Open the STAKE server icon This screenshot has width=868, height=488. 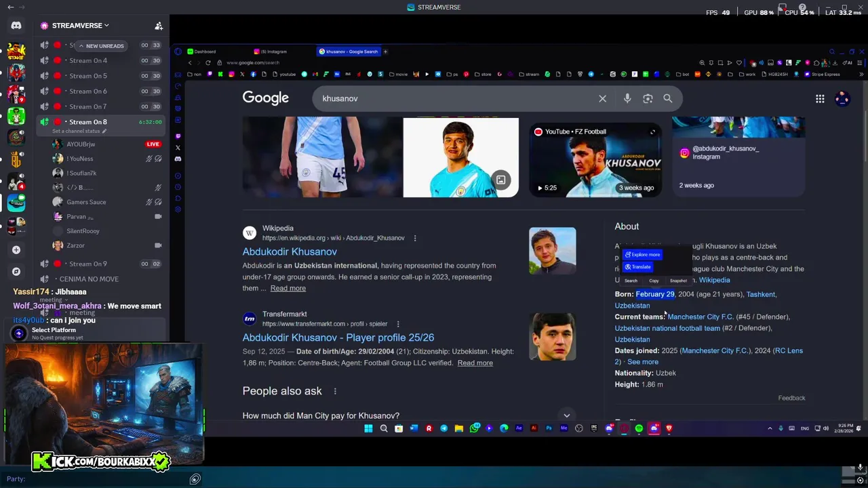tap(16, 50)
